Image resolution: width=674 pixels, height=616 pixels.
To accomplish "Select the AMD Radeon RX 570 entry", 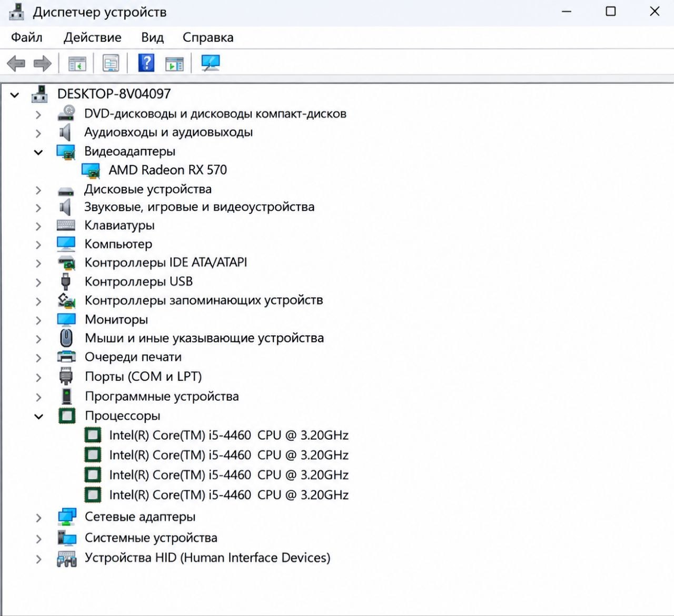I will 167,170.
